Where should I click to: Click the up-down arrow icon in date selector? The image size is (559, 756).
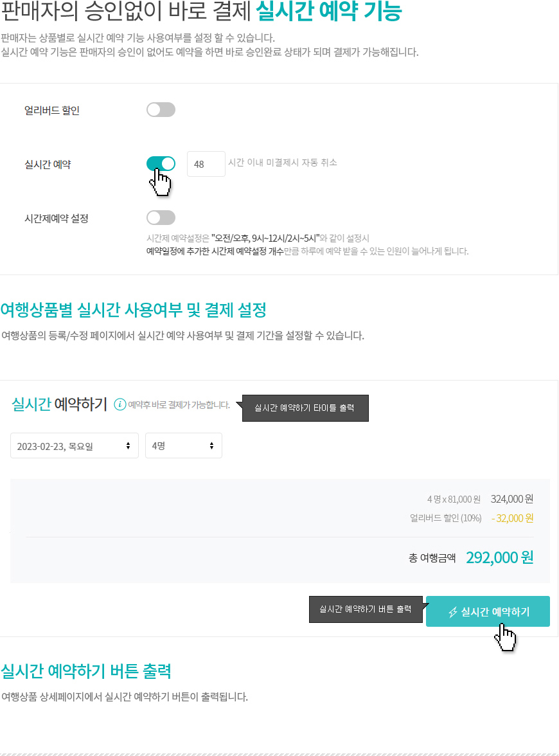pyautogui.click(x=129, y=446)
